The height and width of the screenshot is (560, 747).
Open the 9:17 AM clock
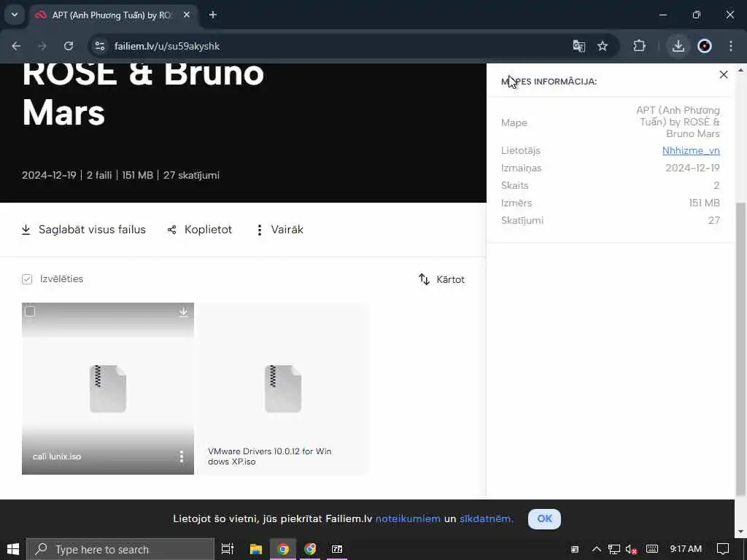(x=686, y=549)
